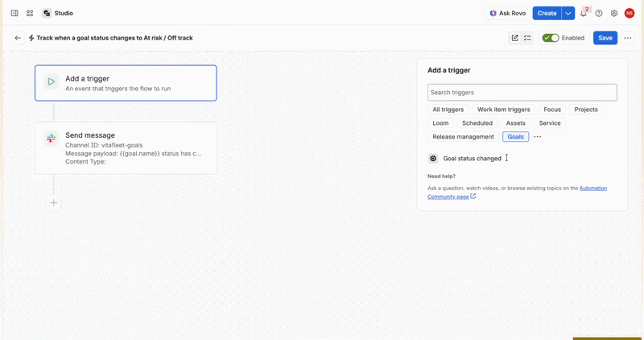Open Ask Rovo assistant

pos(508,13)
